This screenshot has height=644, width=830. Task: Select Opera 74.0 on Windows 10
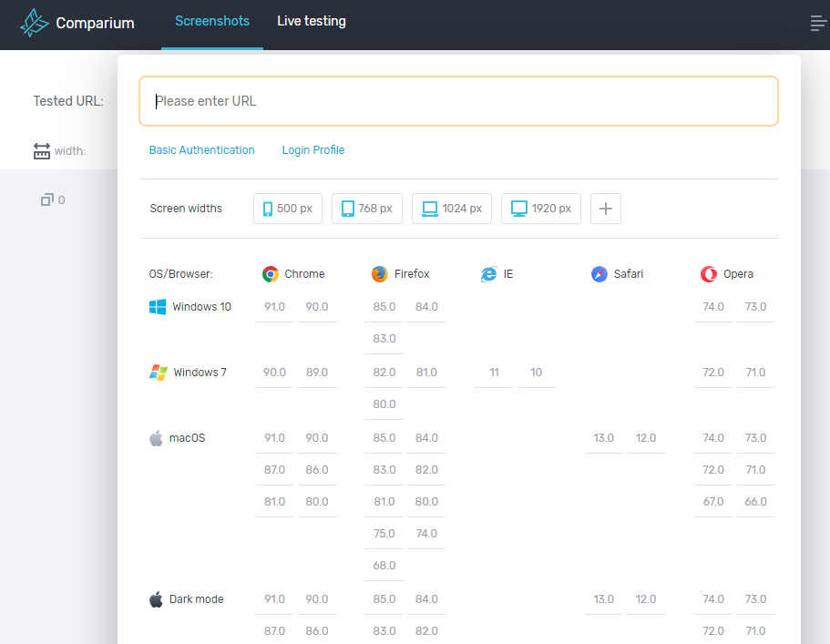713,307
